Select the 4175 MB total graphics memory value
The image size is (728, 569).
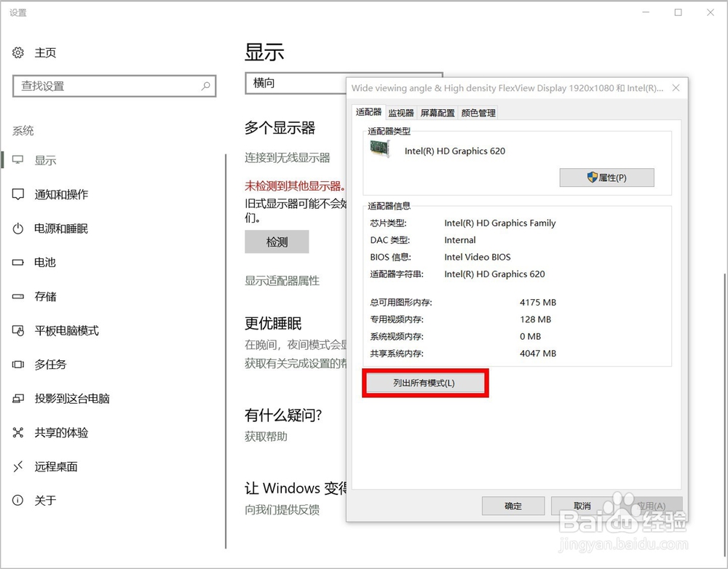pyautogui.click(x=538, y=303)
